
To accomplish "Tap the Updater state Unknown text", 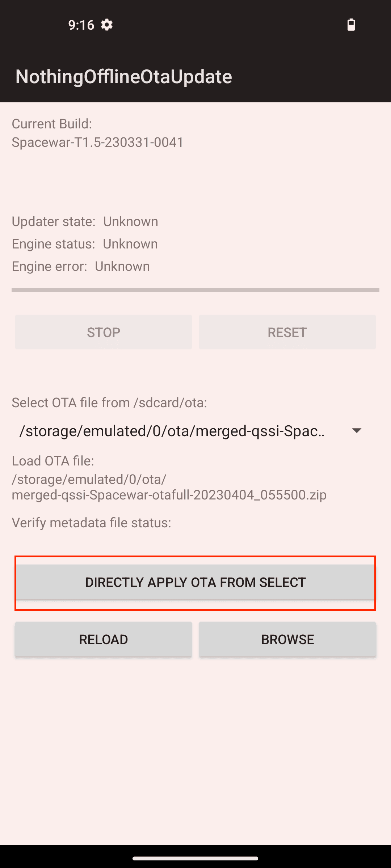I will [x=85, y=221].
